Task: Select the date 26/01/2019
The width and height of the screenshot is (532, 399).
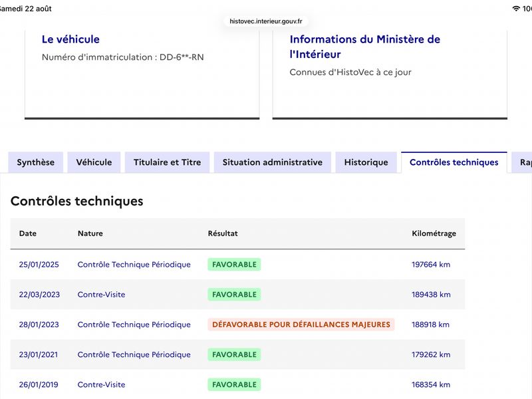Action: click(39, 385)
